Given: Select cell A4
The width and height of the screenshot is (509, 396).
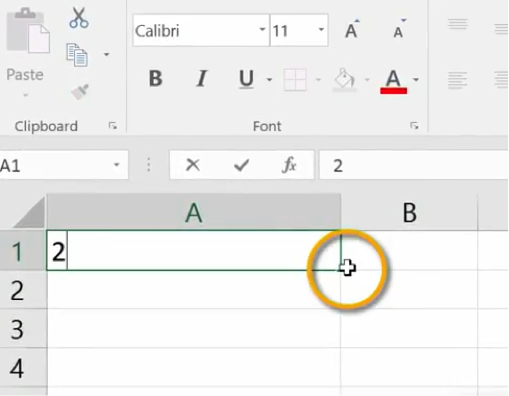Looking at the screenshot, I should point(194,368).
